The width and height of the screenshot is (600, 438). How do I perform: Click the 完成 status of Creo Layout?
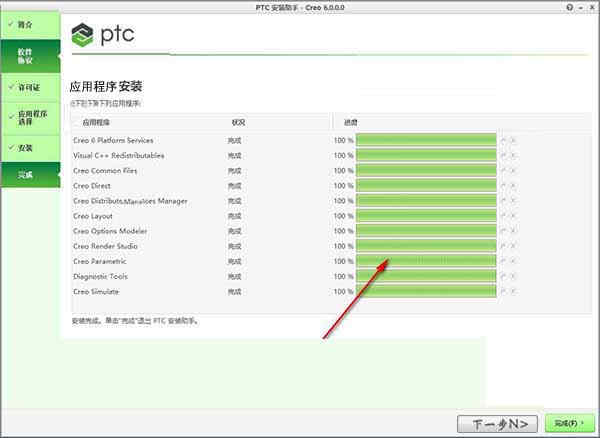[x=235, y=216]
